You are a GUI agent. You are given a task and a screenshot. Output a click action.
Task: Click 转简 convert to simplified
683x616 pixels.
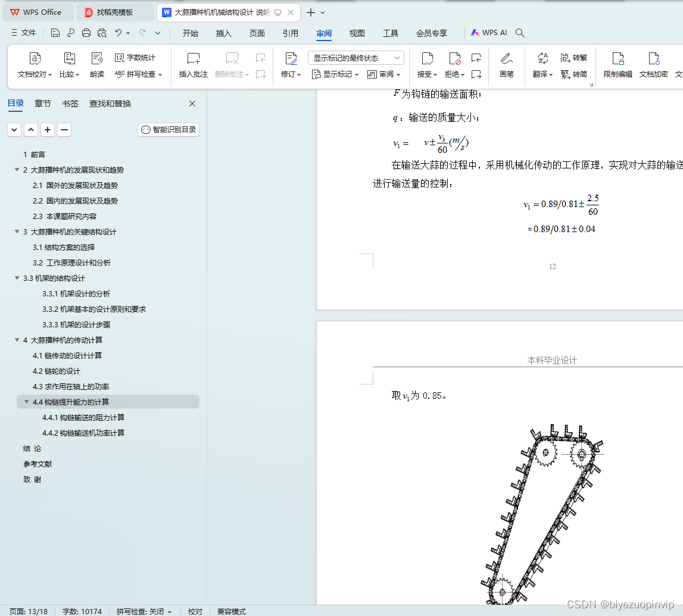click(x=573, y=74)
